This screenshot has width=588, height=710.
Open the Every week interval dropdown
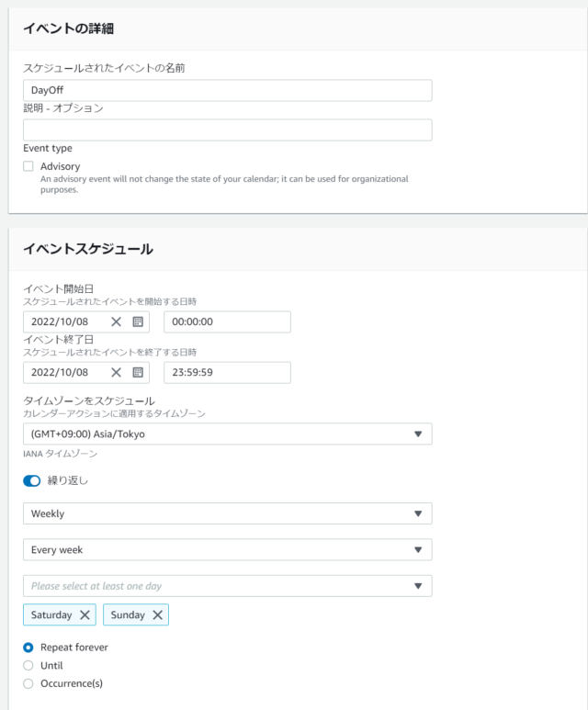click(x=228, y=549)
